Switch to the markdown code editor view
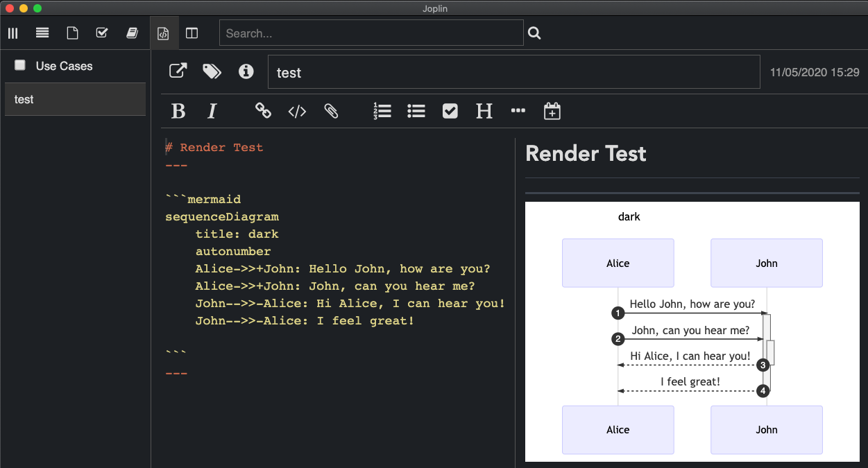Screen dimensions: 868x468 tap(164, 33)
